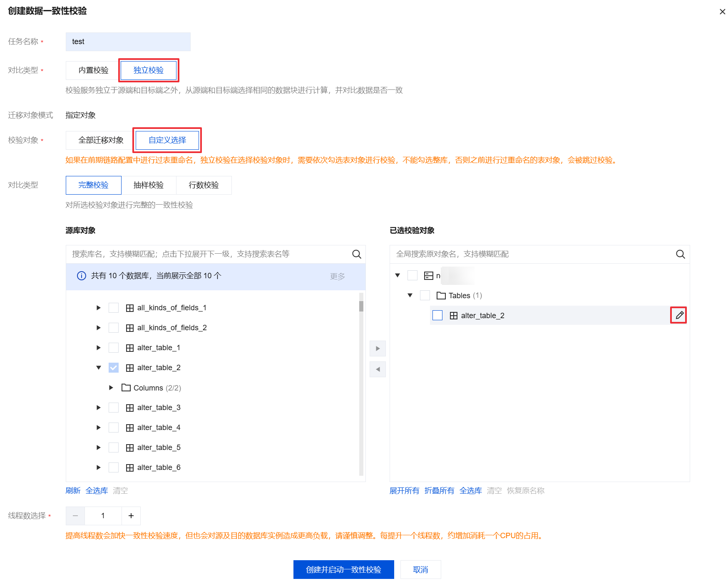Uncheck alter_table_2 in source objects
Viewport: 728px width, 581px height.
114,368
